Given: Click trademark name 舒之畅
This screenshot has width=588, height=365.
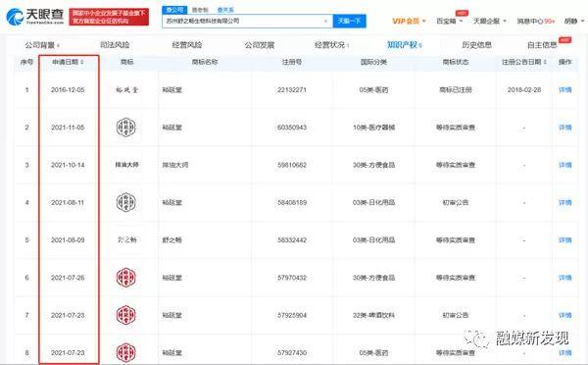Looking at the screenshot, I should [171, 240].
